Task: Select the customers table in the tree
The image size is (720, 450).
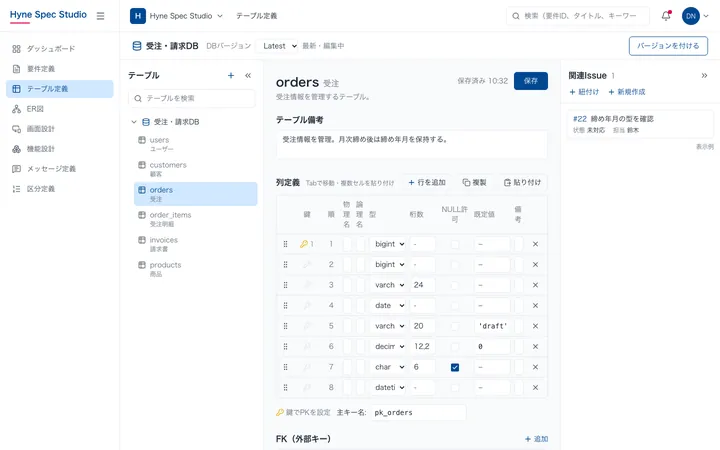Action: click(x=195, y=169)
